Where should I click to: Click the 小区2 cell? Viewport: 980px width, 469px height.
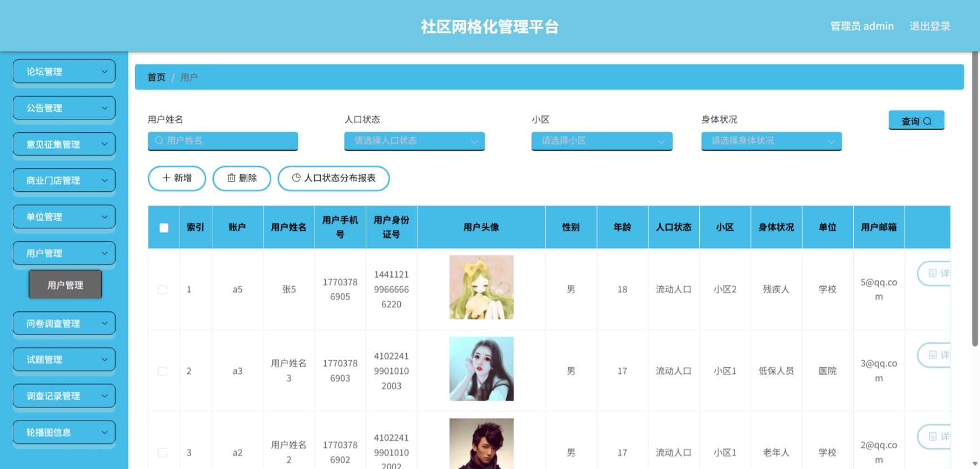click(x=725, y=290)
